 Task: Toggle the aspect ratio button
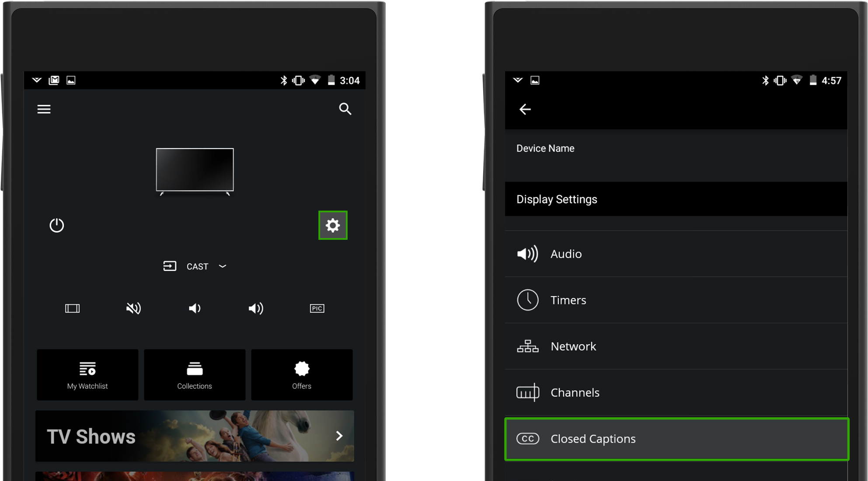72,308
